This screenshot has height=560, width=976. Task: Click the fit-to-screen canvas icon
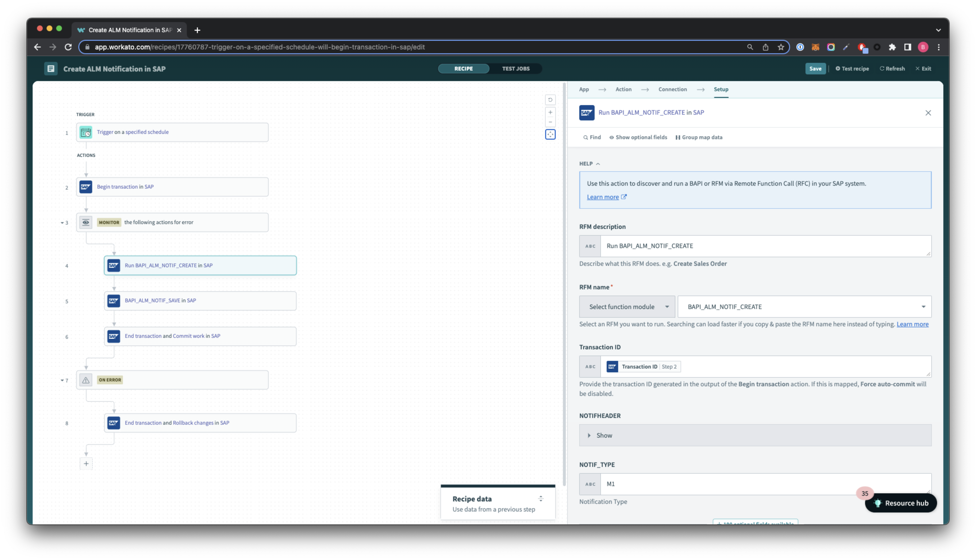point(550,135)
